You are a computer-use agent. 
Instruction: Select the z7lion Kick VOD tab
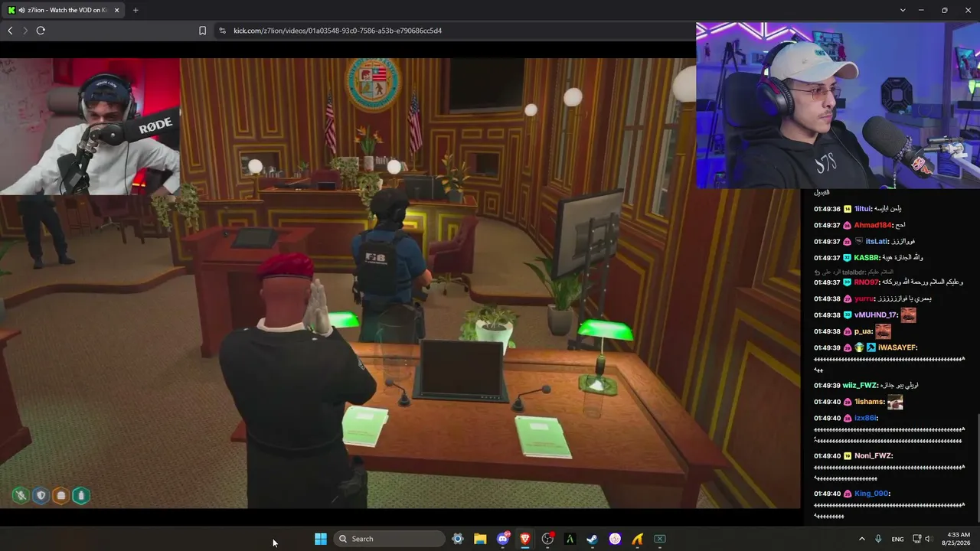[64, 10]
